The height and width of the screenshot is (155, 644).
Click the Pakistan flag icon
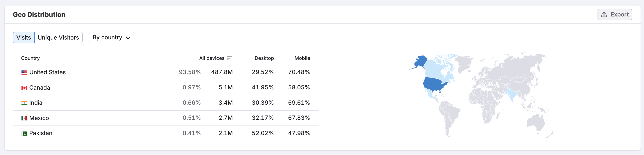(x=24, y=134)
